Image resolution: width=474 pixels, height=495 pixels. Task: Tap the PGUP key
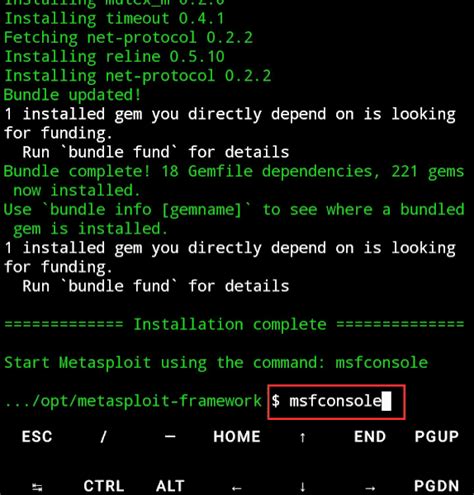[436, 437]
